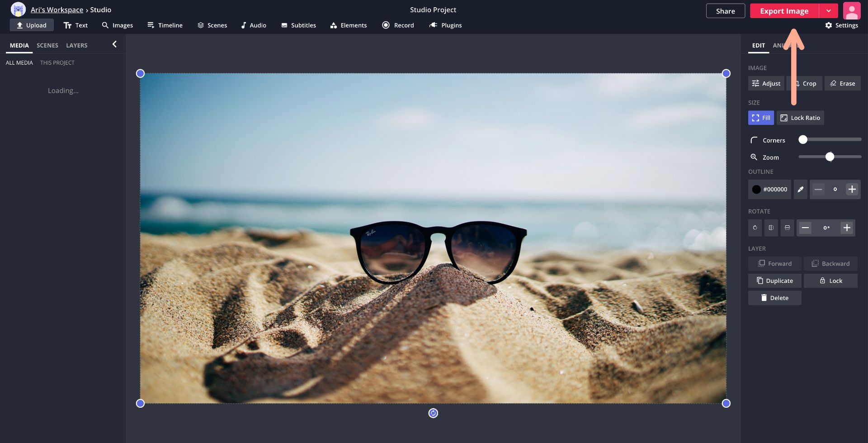Viewport: 868px width, 443px height.
Task: Click the Share button
Action: [x=725, y=10]
